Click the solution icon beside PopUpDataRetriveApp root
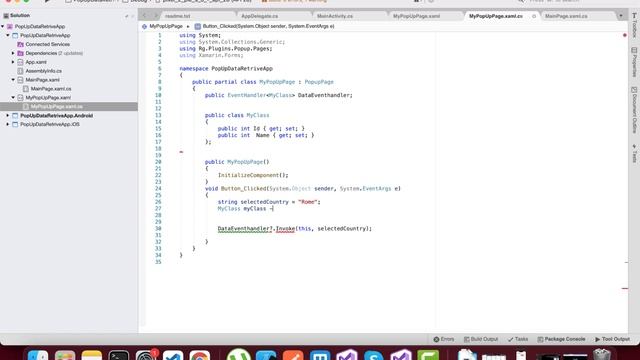This screenshot has height=360, width=640. 10,27
